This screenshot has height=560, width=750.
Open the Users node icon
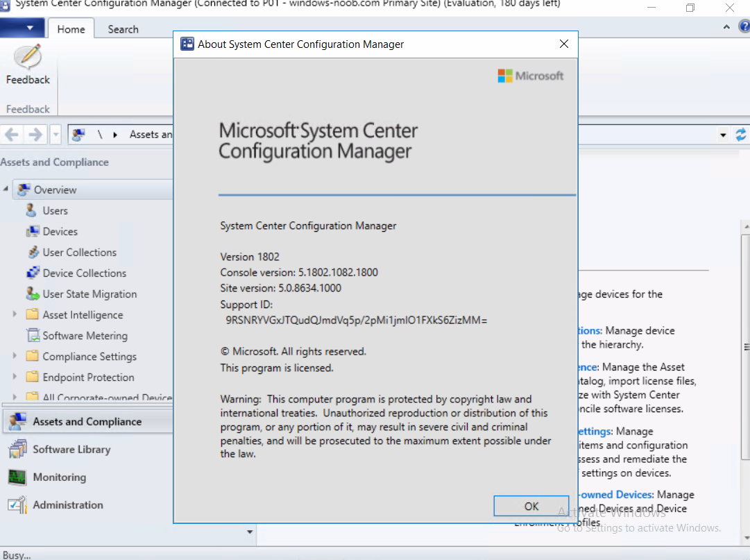[31, 210]
